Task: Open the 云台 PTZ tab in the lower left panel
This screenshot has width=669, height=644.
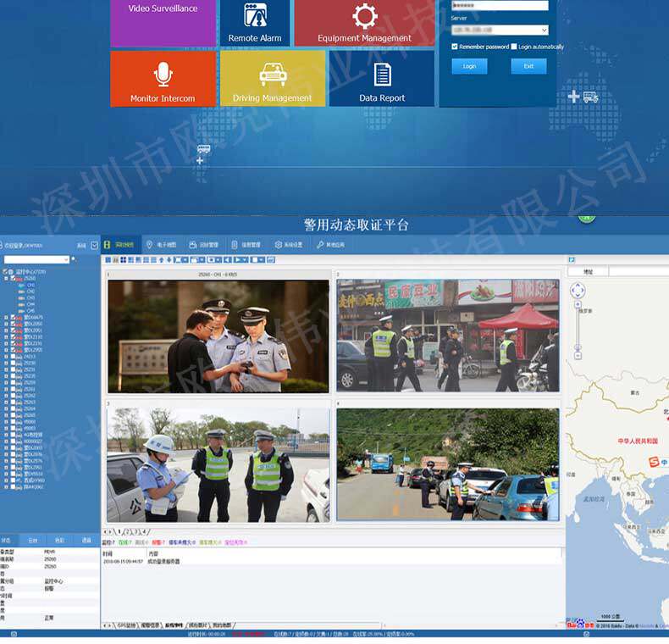Action: 33,541
